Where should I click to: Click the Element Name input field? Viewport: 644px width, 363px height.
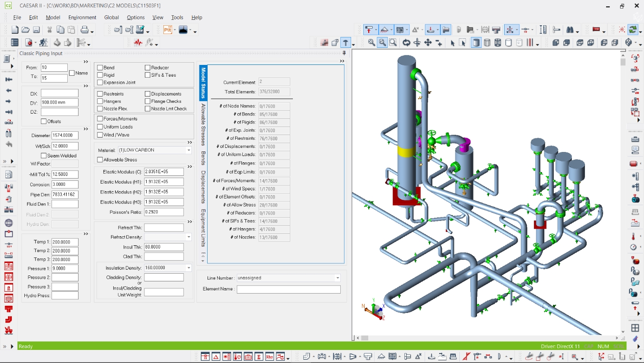pyautogui.click(x=288, y=289)
